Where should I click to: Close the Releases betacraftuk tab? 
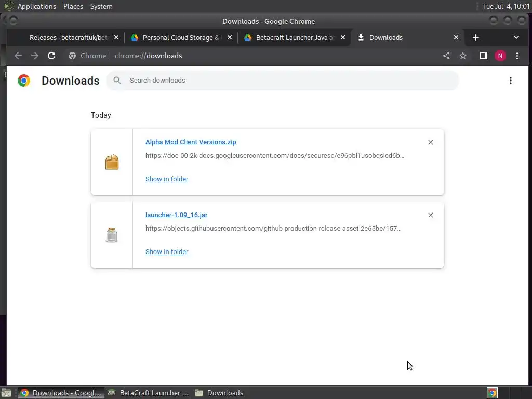pyautogui.click(x=116, y=37)
